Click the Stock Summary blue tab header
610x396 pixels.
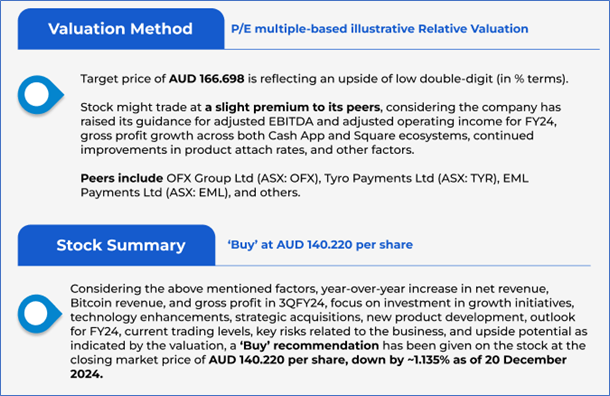[x=116, y=245]
